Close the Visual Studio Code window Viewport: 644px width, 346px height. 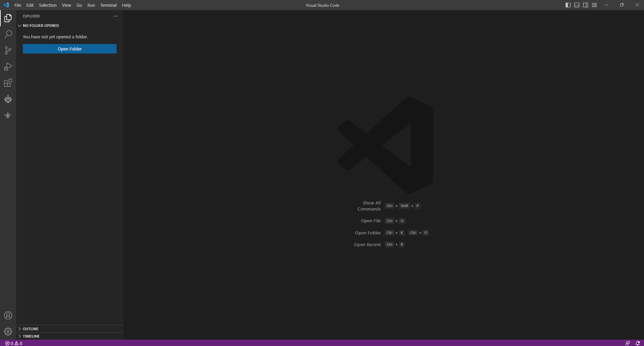[637, 5]
